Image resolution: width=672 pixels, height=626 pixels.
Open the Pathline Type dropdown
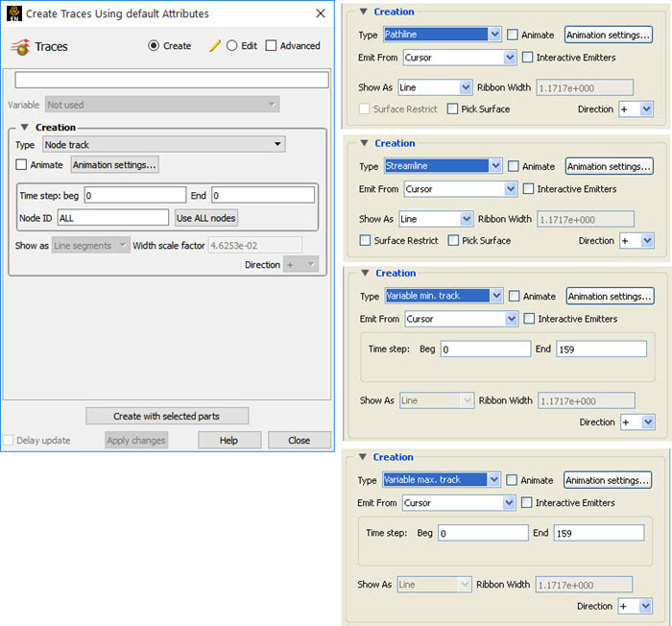[443, 35]
